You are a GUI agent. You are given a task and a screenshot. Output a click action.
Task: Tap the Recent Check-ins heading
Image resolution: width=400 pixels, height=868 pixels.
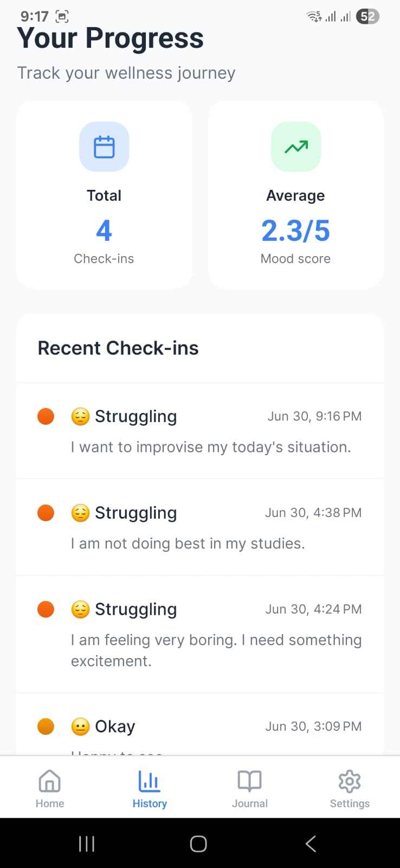click(118, 348)
